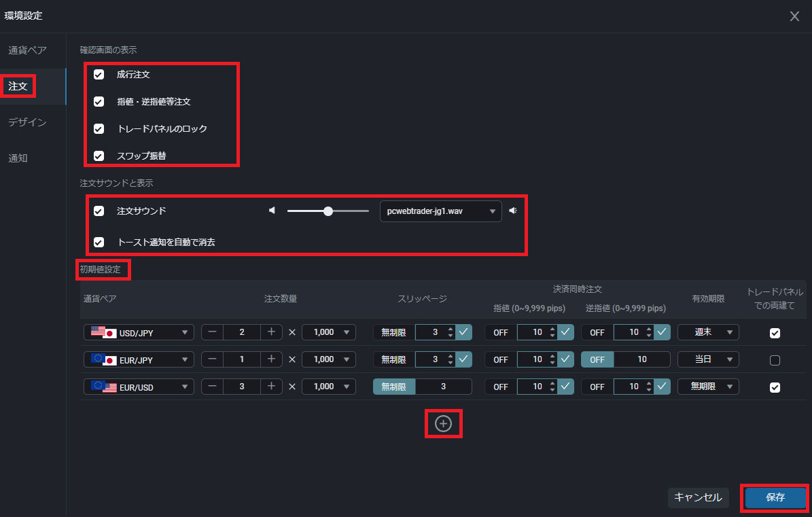Play the pcwebtrader-jg1.wav sound preview icon
Screen dimensions: 812x517
coord(513,210)
